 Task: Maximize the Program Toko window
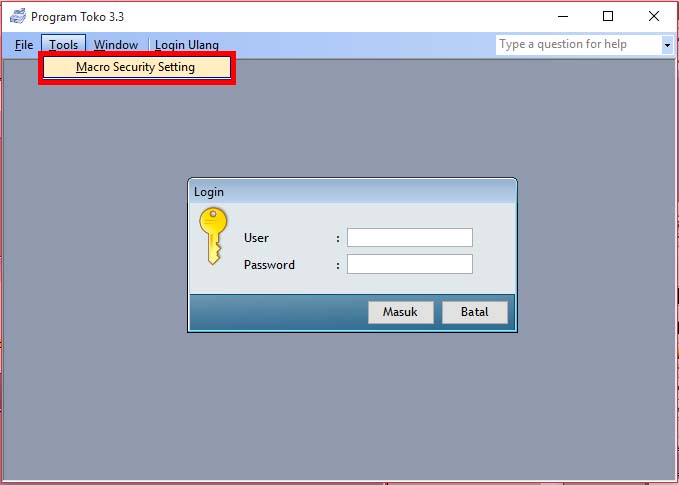[x=608, y=17]
